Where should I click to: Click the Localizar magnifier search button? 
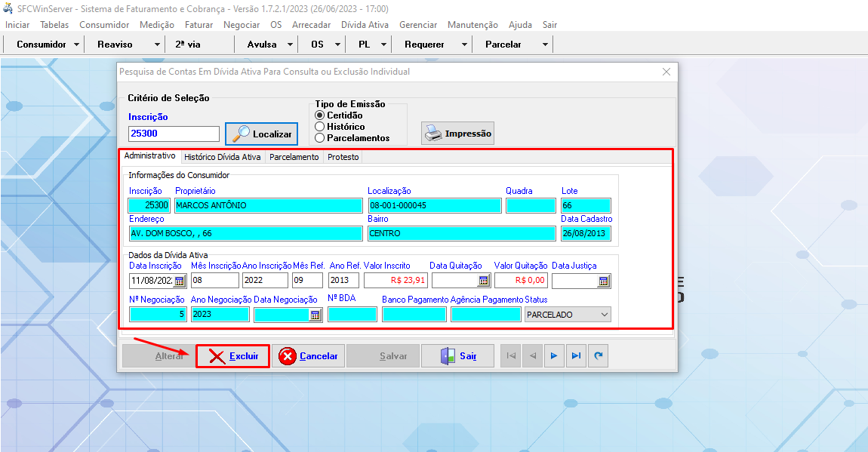[262, 134]
